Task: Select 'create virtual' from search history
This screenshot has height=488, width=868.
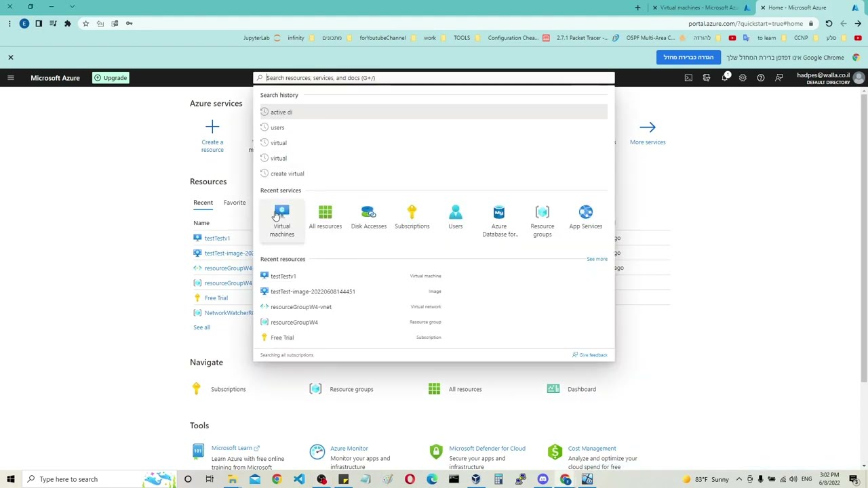Action: pos(433,174)
